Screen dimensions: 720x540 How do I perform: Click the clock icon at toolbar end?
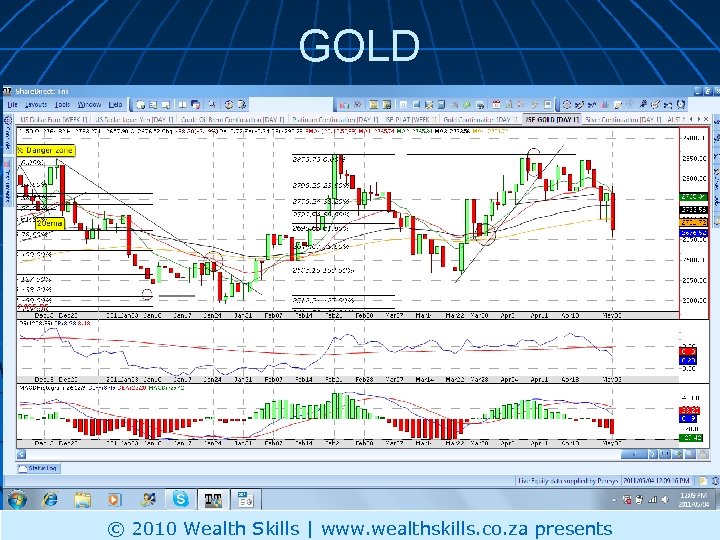(681, 105)
